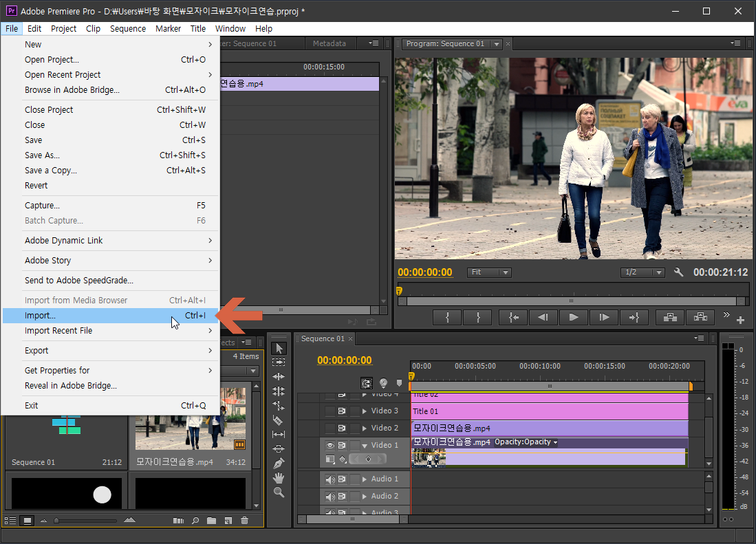Open the Program monitor wrench settings

(x=678, y=272)
